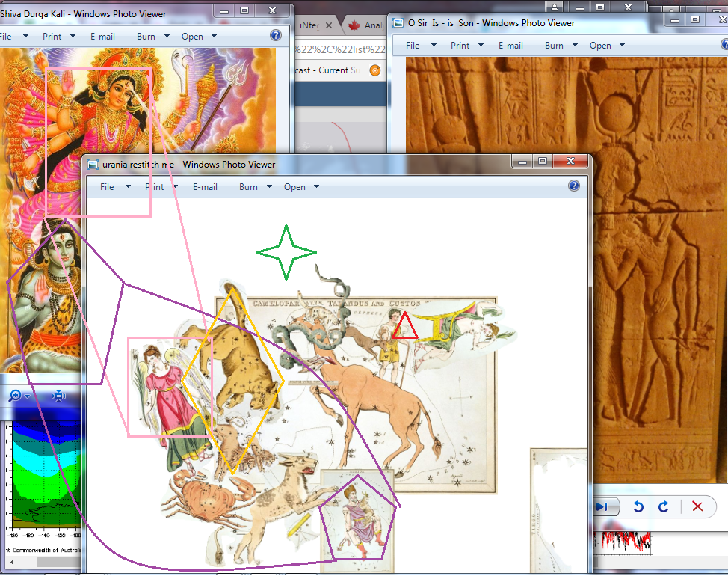Click the zoom magnifier in Shiva Durga Kali viewer

click(15, 396)
